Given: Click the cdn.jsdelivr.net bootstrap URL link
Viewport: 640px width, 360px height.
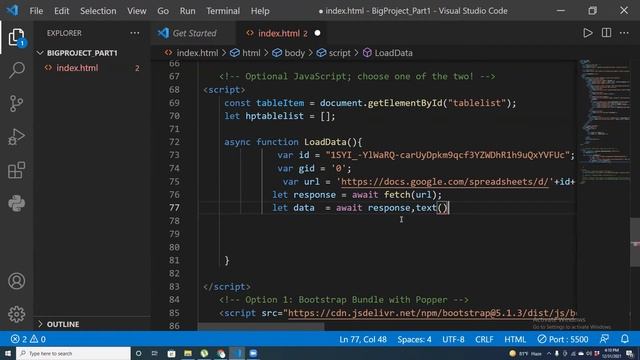Looking at the screenshot, I should pos(432,313).
